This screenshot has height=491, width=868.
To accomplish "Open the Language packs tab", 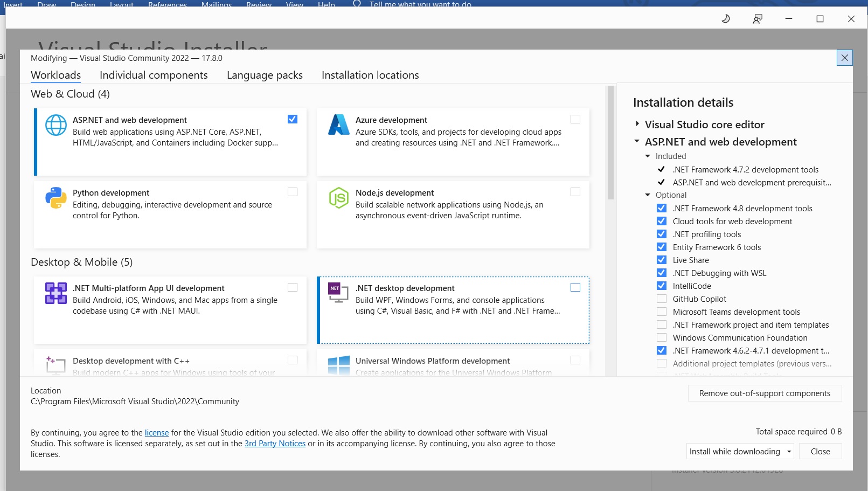I will pos(265,75).
